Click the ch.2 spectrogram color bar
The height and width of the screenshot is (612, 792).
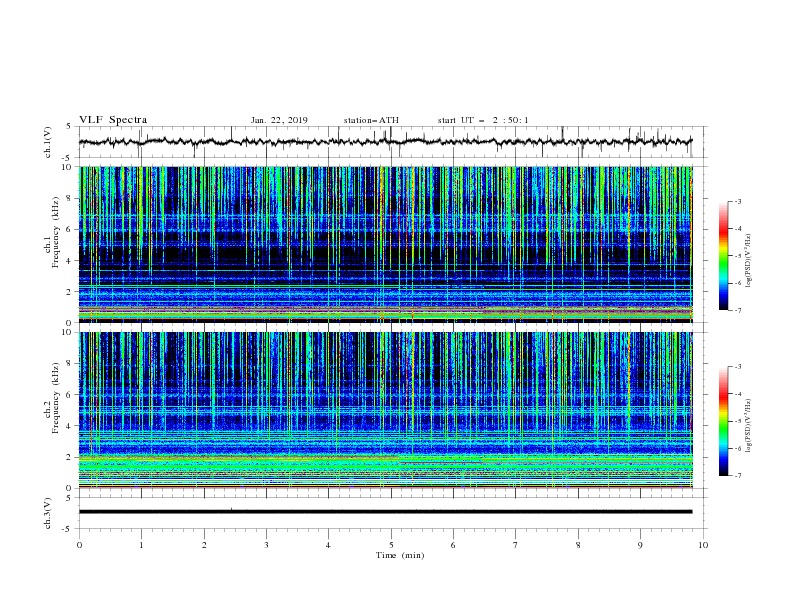pos(724,421)
